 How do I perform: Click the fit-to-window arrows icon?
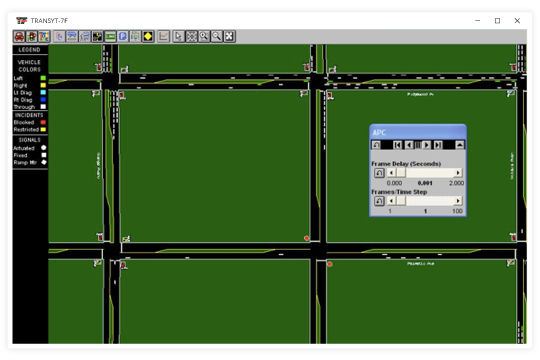point(229,37)
